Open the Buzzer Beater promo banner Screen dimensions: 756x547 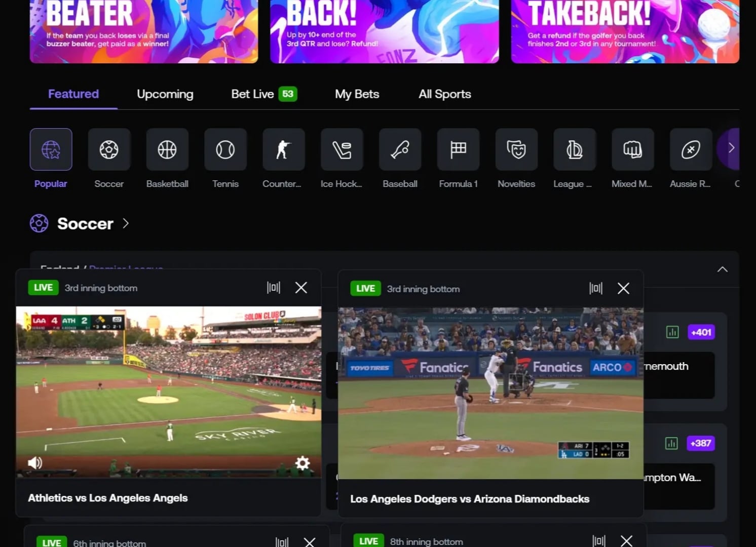(144, 31)
